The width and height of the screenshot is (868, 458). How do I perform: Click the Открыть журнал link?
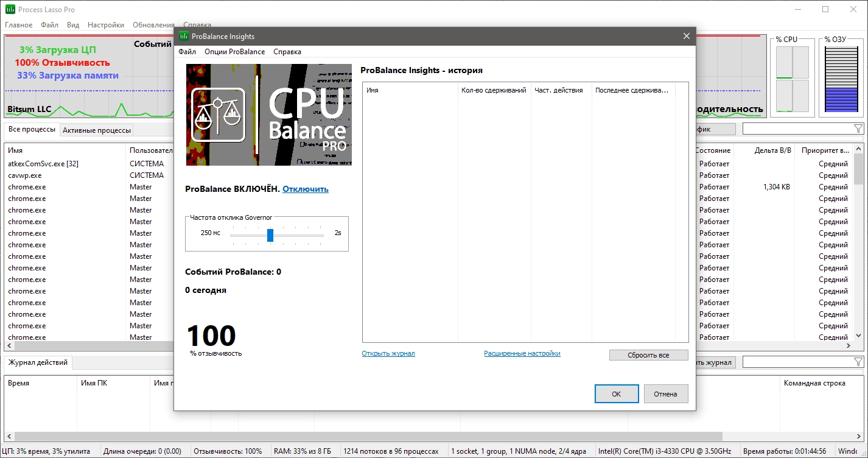point(388,353)
